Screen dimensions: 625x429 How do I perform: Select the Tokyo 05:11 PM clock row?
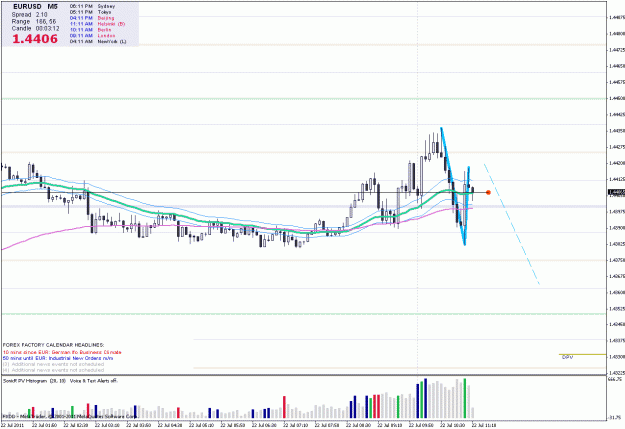[90, 12]
